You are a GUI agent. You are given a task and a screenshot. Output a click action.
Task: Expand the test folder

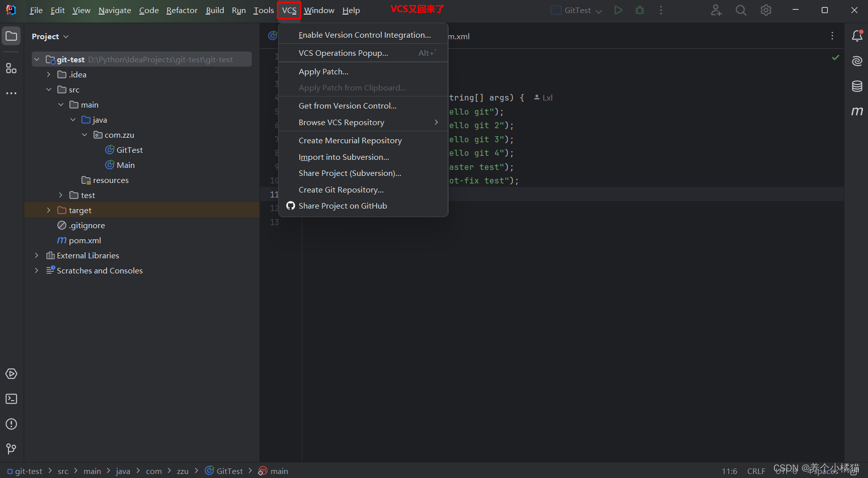point(61,195)
